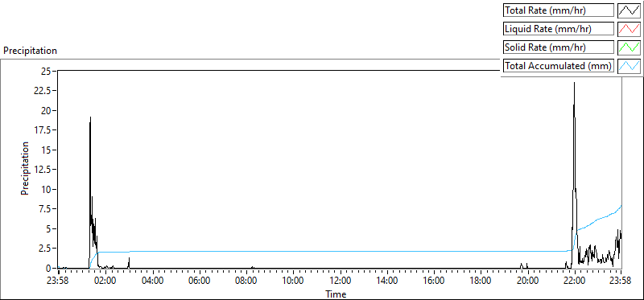Click the vertical Precipitation y-axis label
This screenshot has height=300, width=644.
point(25,168)
